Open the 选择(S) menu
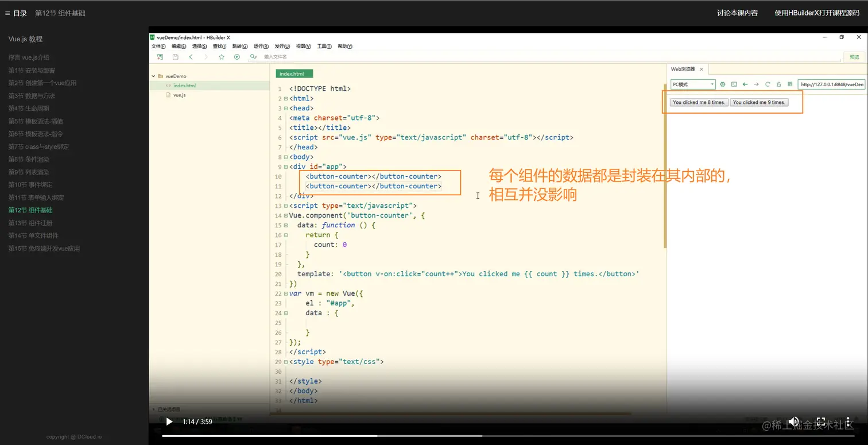This screenshot has width=868, height=445. [x=200, y=47]
